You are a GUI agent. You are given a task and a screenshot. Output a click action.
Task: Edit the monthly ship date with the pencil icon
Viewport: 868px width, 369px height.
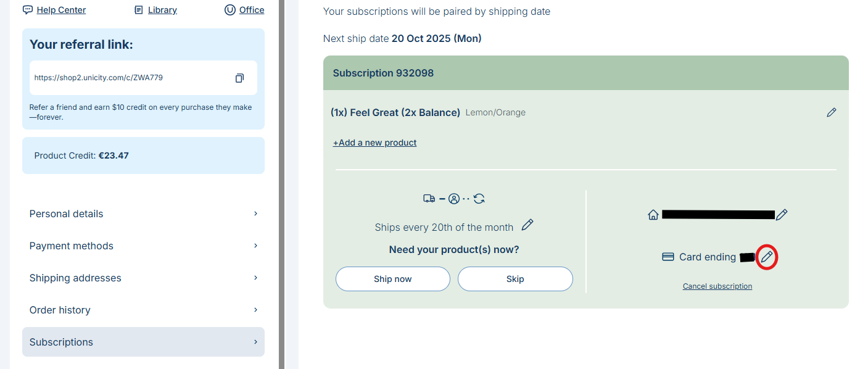527,225
